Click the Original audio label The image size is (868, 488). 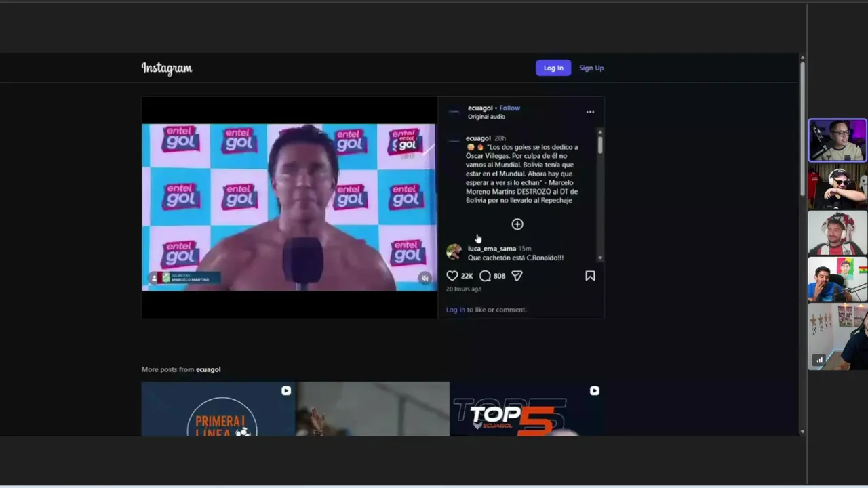click(486, 117)
